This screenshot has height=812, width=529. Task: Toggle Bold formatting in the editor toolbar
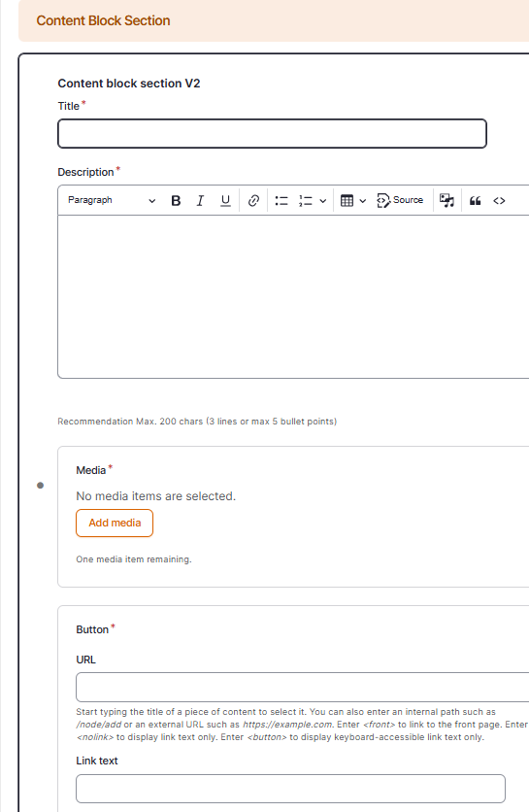click(x=176, y=200)
